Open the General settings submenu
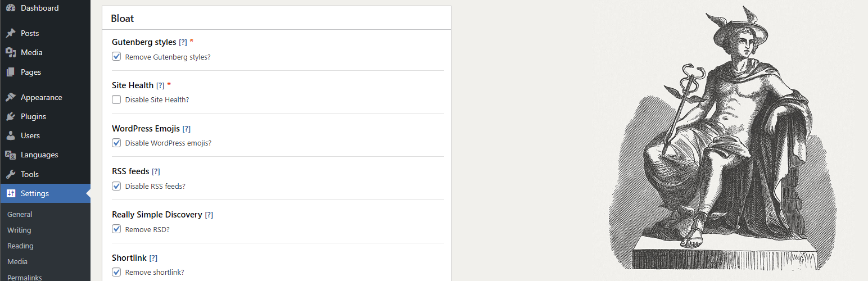The image size is (868, 281). (20, 214)
